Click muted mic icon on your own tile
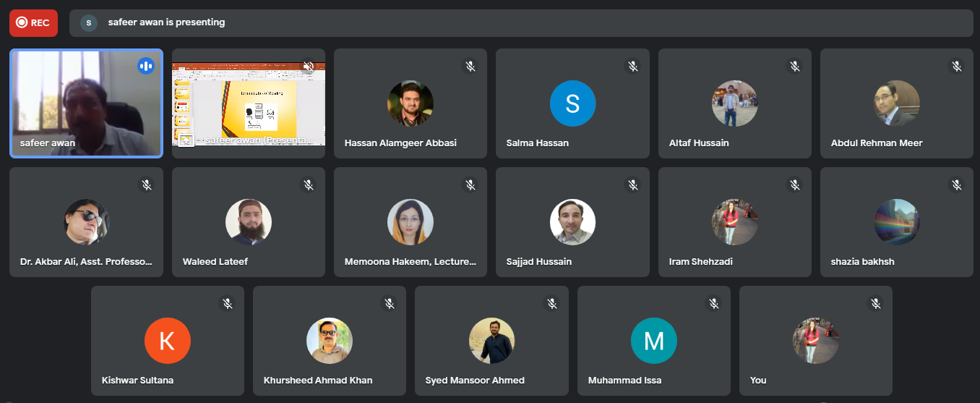 [x=875, y=303]
